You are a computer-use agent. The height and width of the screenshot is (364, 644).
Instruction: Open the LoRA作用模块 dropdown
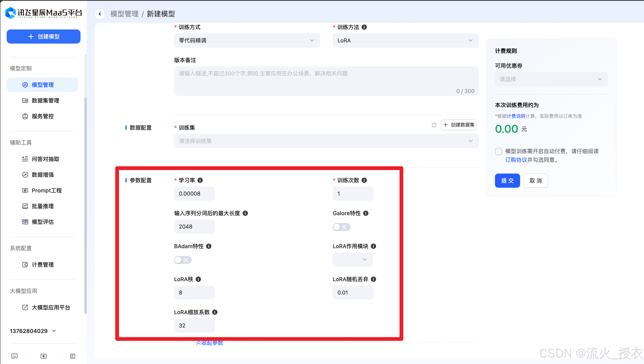(x=352, y=260)
